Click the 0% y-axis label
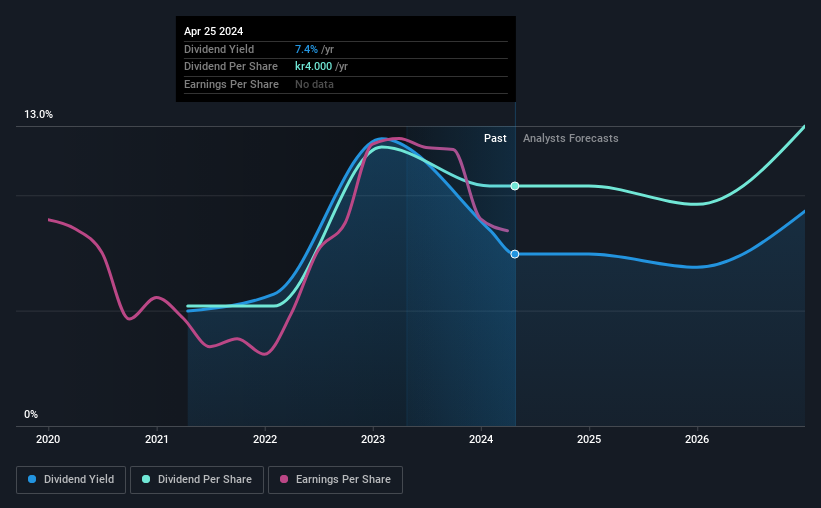This screenshot has height=508, width=821. (x=31, y=414)
